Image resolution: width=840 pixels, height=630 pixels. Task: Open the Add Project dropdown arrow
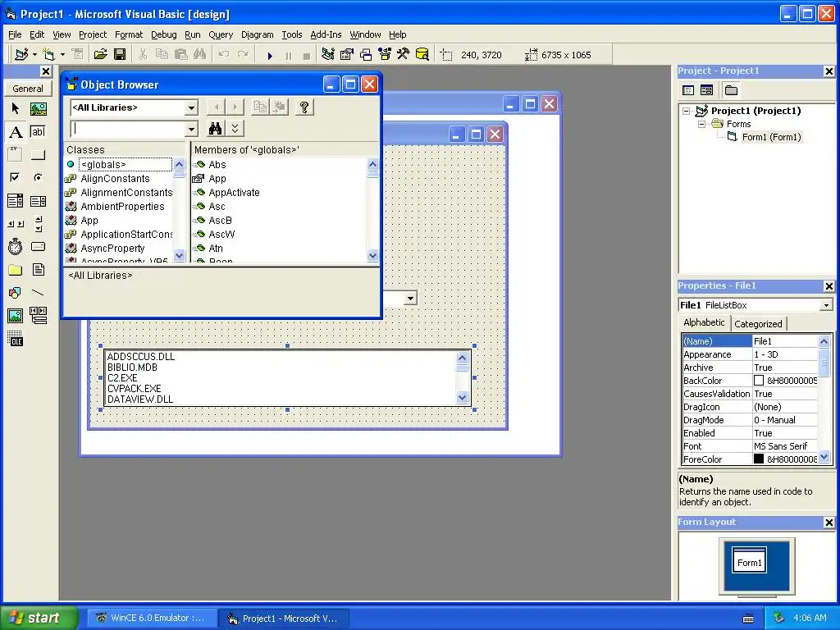click(x=34, y=55)
